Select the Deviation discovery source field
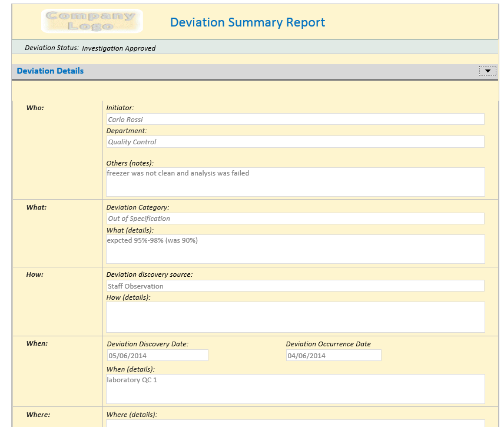504x427 pixels. pyautogui.click(x=295, y=286)
